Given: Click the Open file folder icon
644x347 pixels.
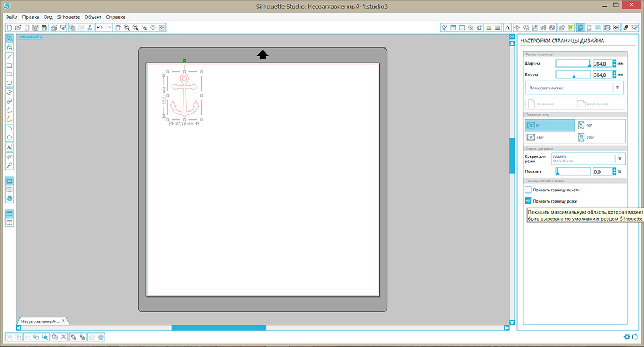Looking at the screenshot, I should coord(18,27).
